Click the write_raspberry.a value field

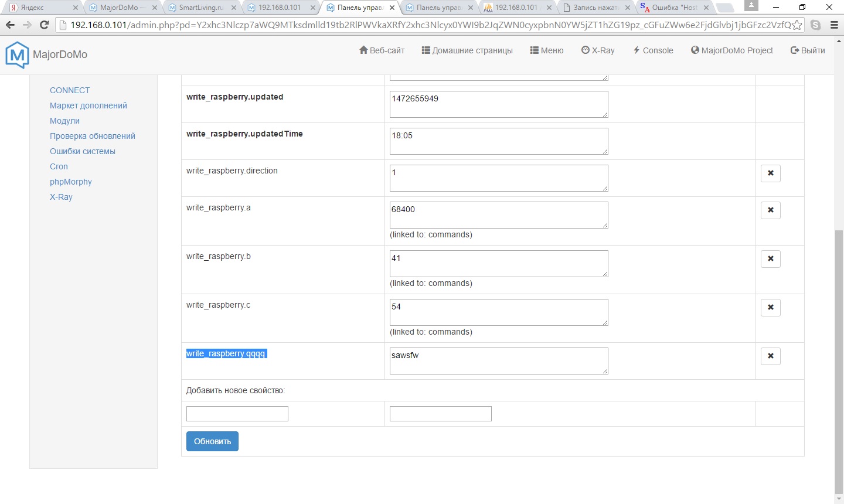point(499,215)
